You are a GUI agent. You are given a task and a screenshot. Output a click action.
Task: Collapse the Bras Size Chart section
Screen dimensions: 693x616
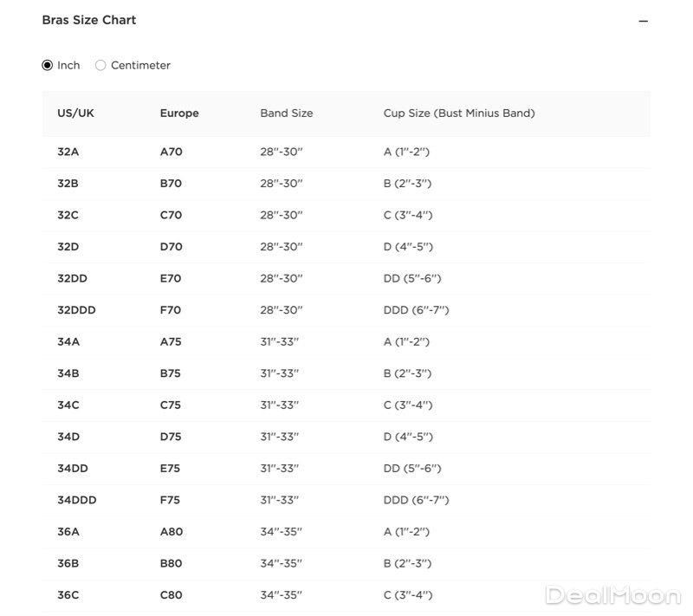(643, 21)
